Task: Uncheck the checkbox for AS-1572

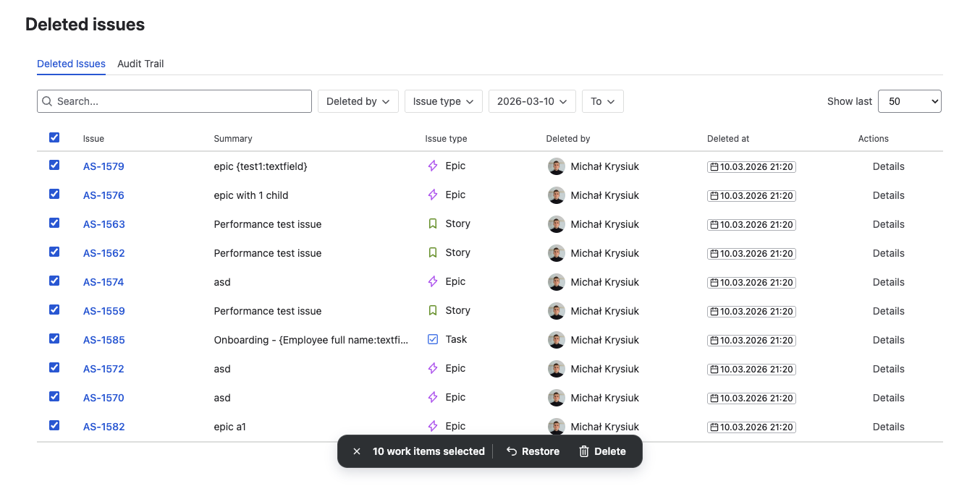Action: pos(54,368)
